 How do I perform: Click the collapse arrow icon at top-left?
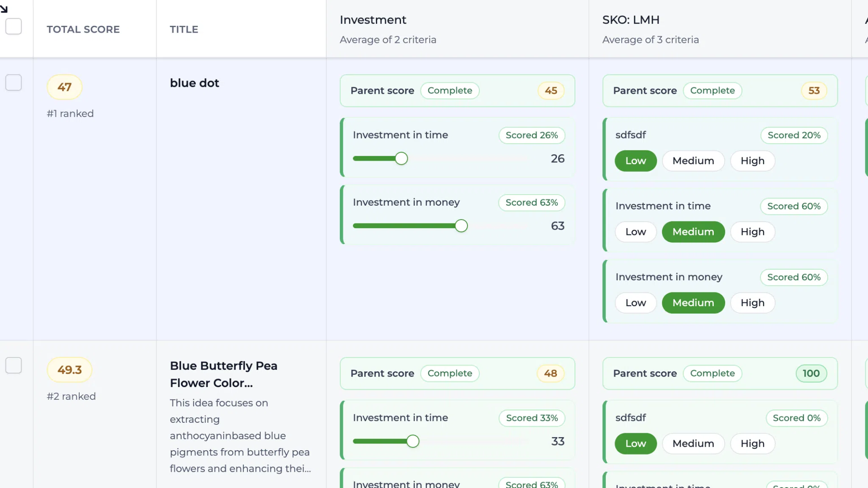click(x=4, y=8)
